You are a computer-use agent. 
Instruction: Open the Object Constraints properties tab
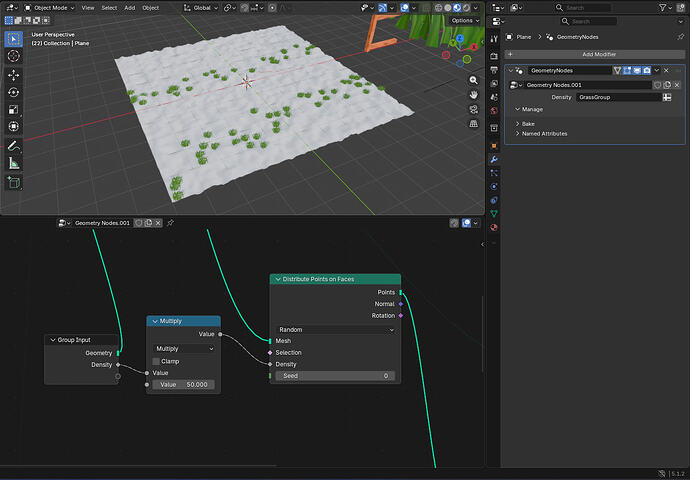494,200
